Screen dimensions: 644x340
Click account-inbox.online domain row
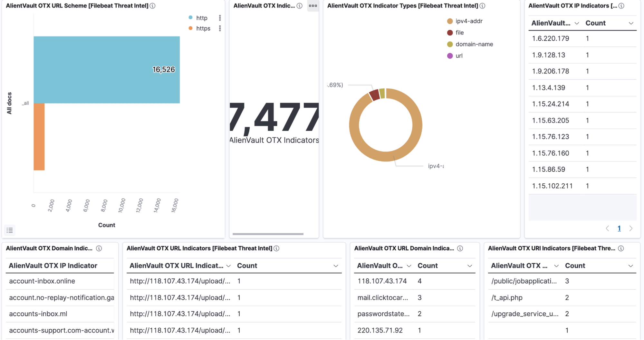pos(60,281)
